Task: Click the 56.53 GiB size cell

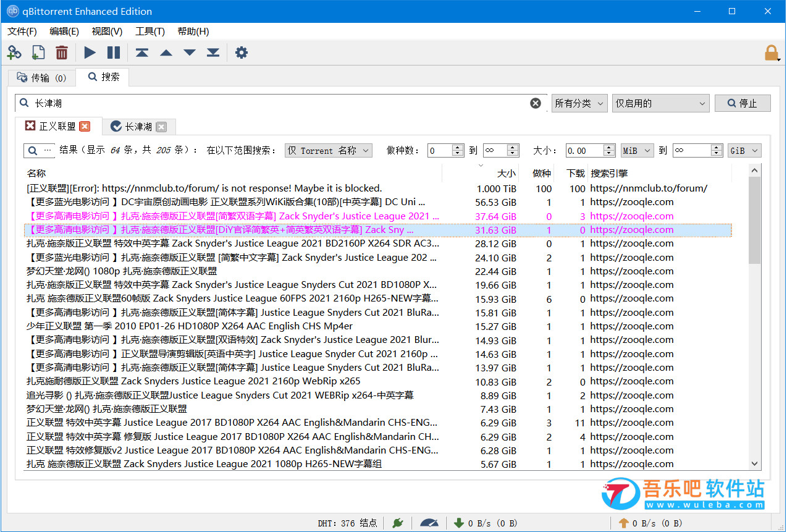Action: tap(495, 202)
